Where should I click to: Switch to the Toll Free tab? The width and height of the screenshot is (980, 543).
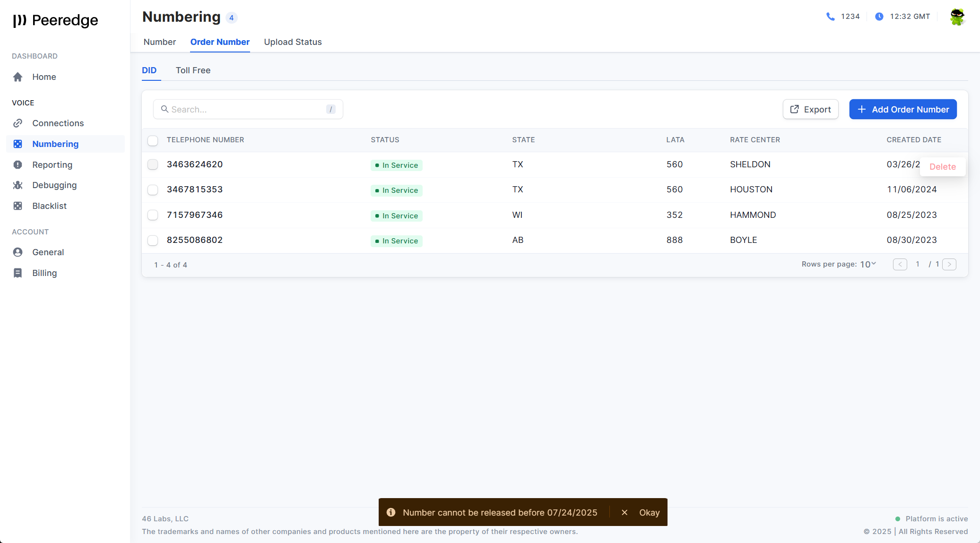(193, 70)
